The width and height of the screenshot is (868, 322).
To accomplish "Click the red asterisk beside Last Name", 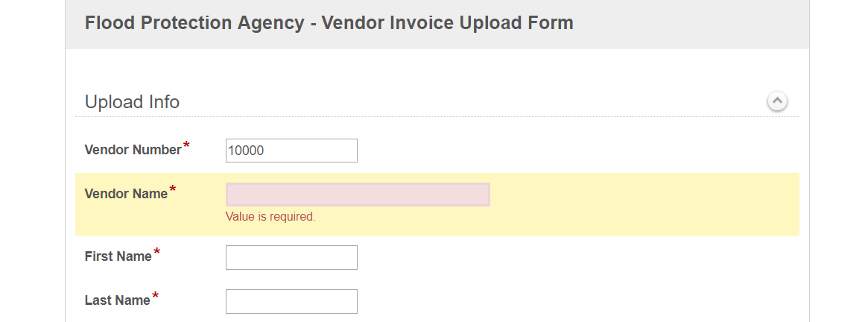I will [x=156, y=297].
